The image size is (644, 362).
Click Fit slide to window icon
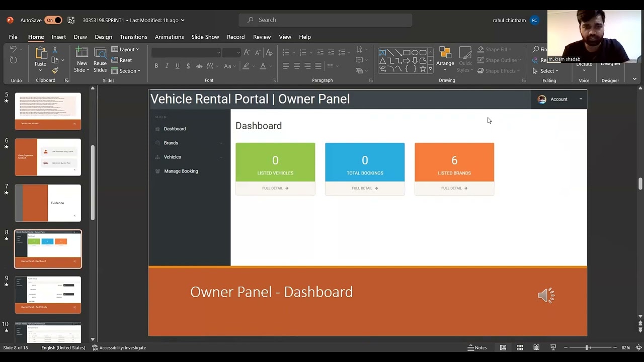click(x=638, y=347)
